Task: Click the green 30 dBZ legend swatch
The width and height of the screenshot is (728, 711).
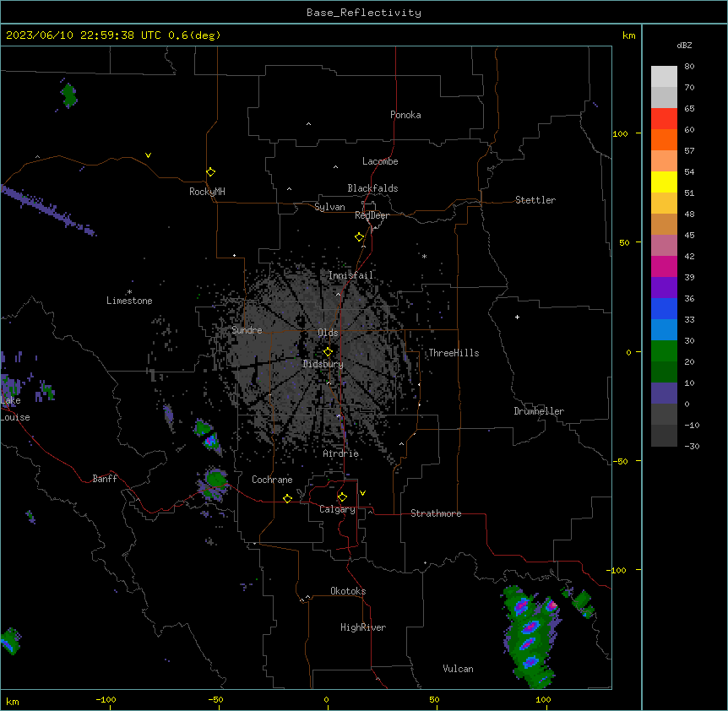Action: 664,351
